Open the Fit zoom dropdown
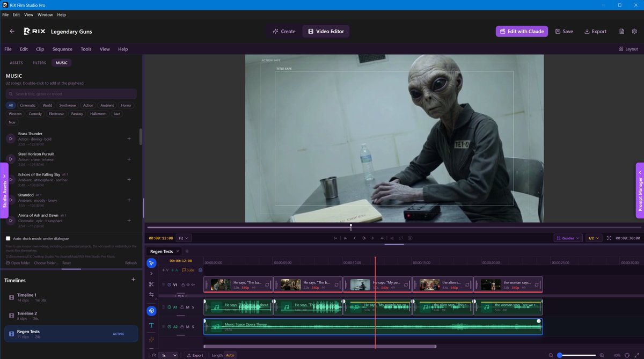The height and width of the screenshot is (359, 644). (184, 238)
